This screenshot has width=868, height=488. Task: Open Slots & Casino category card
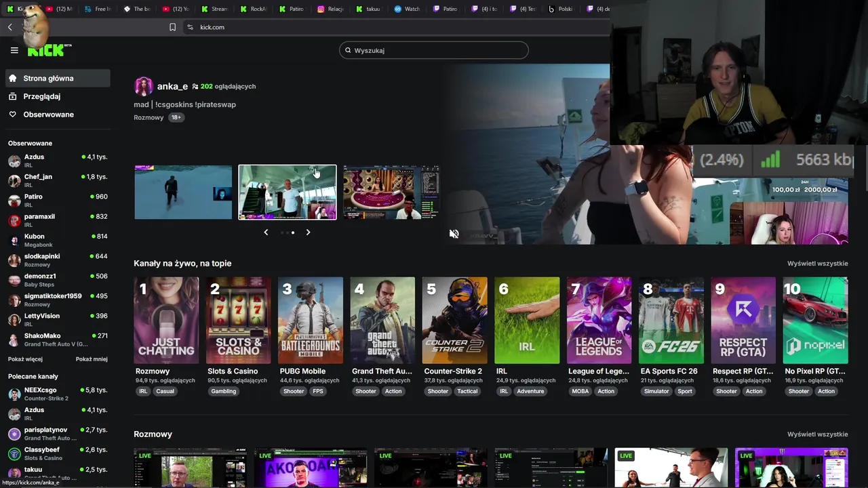(x=238, y=320)
